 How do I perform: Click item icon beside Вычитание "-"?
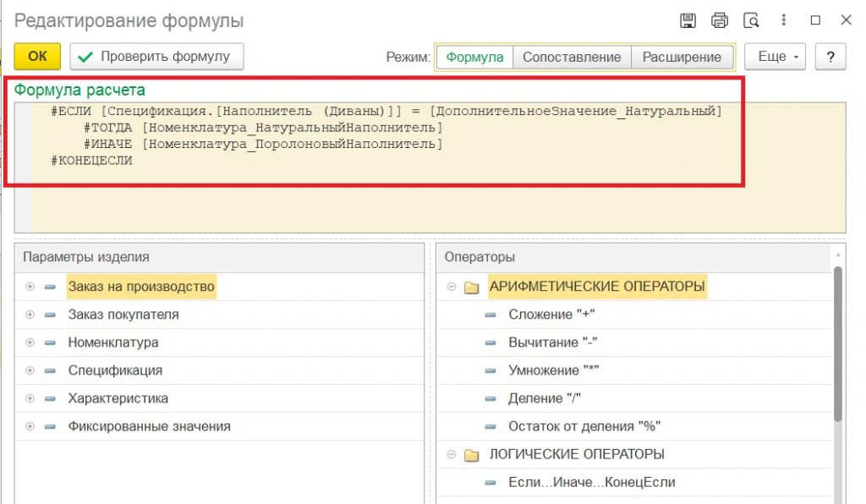[491, 342]
